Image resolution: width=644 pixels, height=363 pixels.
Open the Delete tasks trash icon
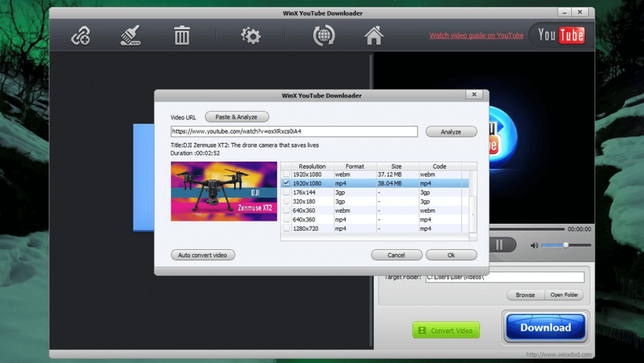182,35
